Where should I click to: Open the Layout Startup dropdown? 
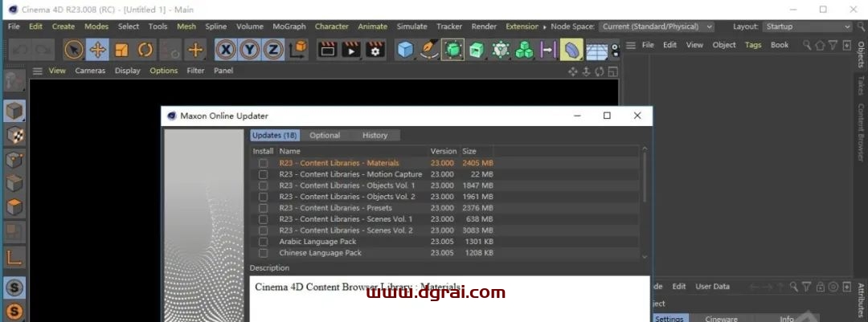(807, 26)
